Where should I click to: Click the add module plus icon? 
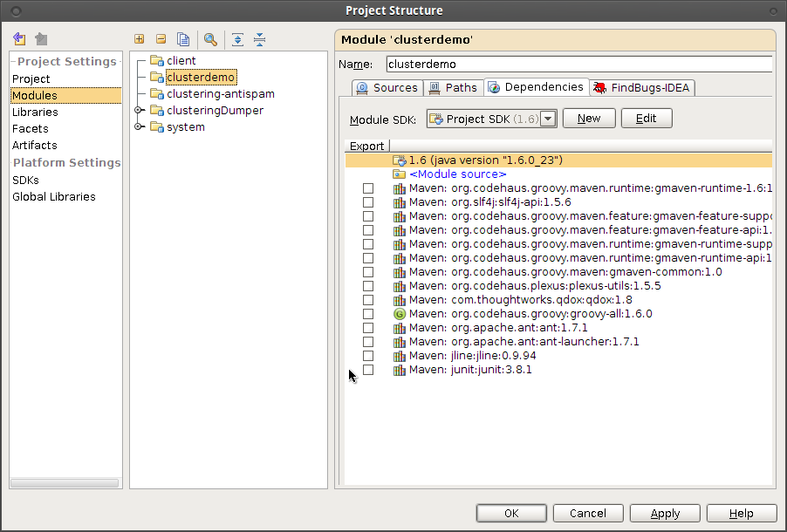(x=139, y=39)
